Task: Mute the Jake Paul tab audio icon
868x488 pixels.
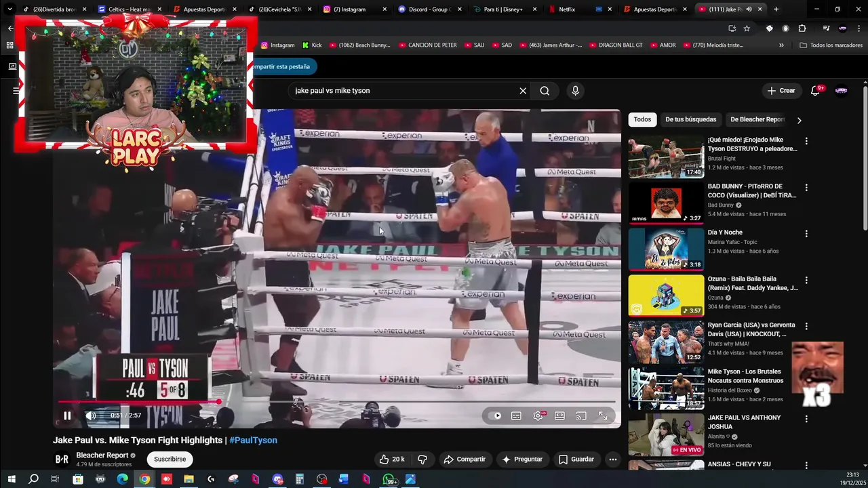Action: click(x=749, y=9)
